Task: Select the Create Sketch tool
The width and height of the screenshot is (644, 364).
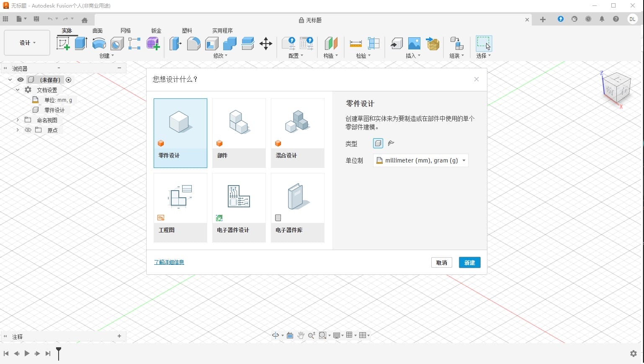Action: [x=64, y=44]
